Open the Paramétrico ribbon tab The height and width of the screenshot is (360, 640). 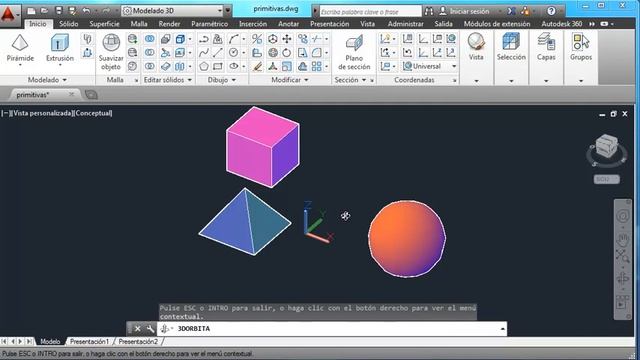209,24
